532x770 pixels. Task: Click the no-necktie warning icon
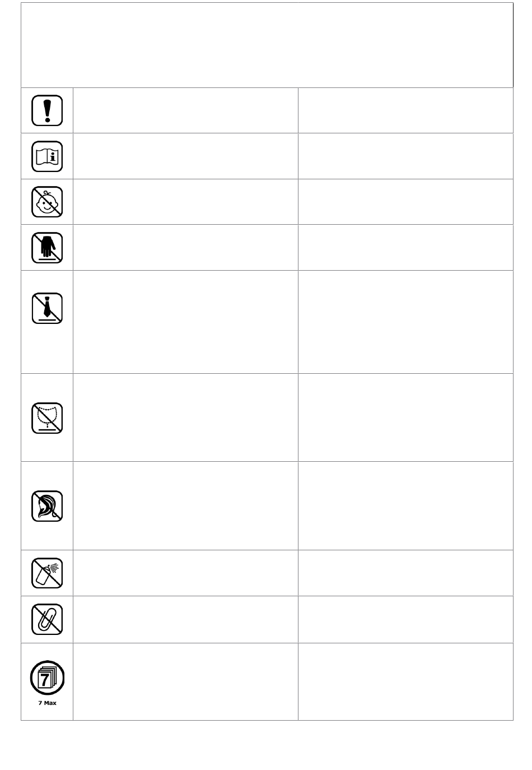tap(47, 308)
